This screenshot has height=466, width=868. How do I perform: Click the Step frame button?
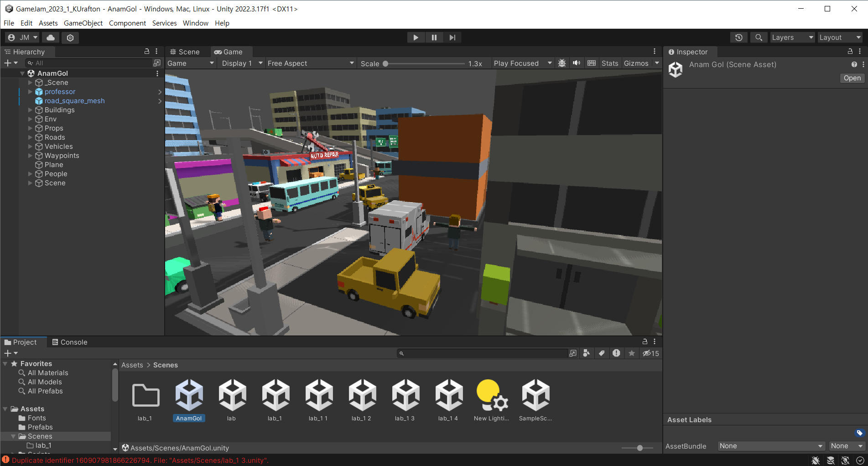[x=452, y=37]
